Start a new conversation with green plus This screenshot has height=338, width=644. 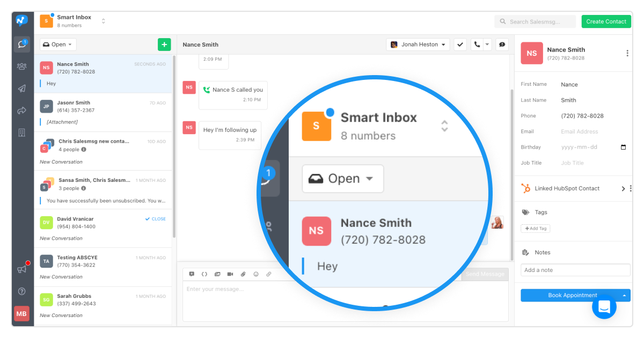(x=164, y=45)
